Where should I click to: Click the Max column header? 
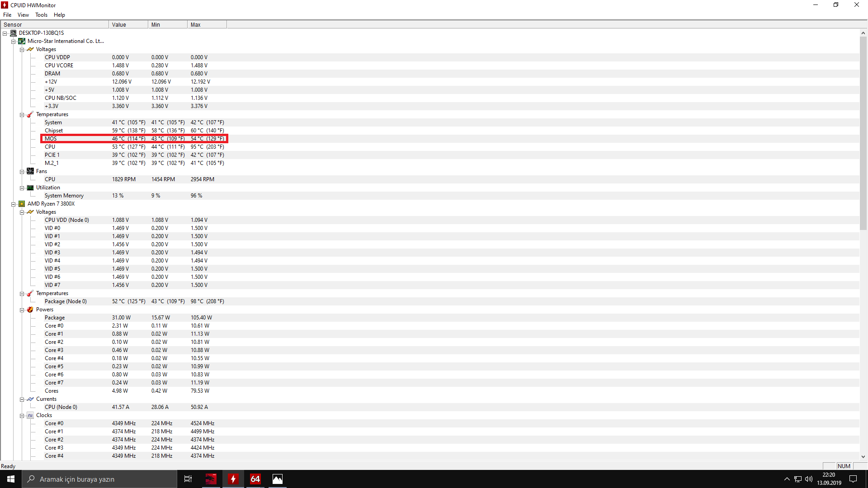pyautogui.click(x=207, y=24)
